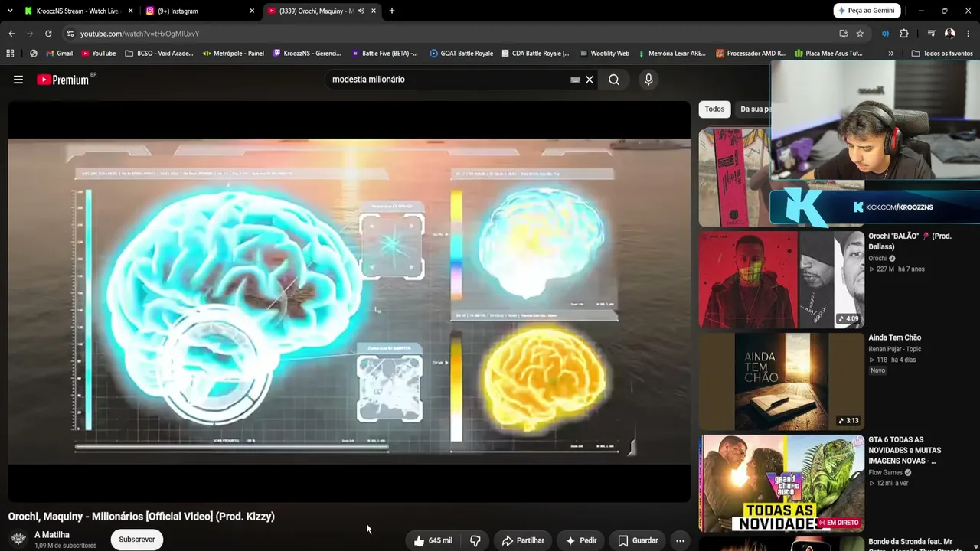Expand hidden bookmarks with the chevron
The image size is (980, 551).
[890, 54]
